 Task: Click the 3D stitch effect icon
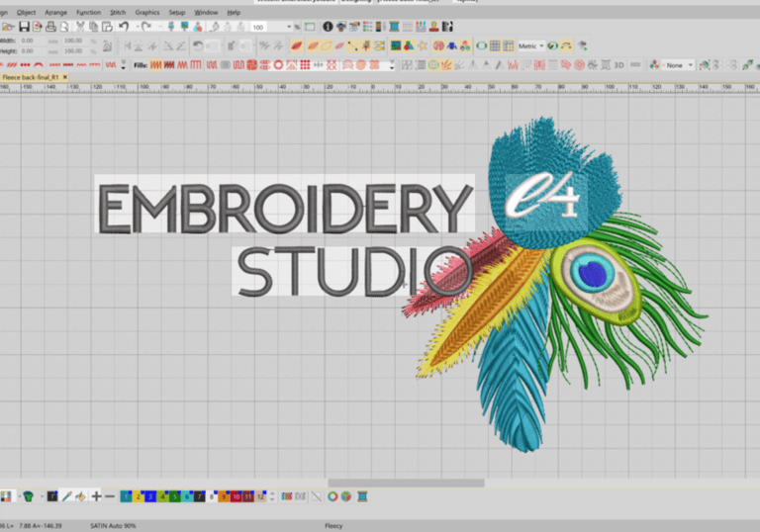(x=618, y=65)
